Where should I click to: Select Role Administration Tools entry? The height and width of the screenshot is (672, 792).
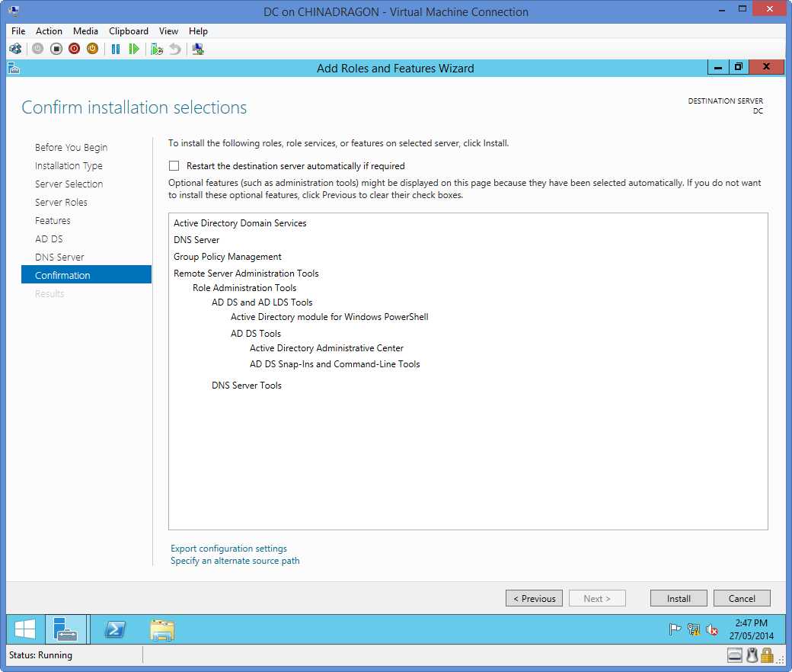(x=244, y=288)
